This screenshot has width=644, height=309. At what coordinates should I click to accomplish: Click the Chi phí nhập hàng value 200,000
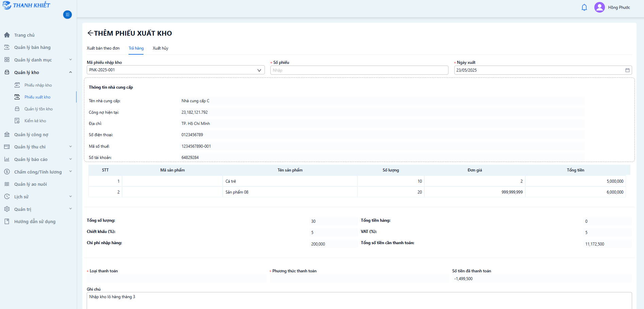tap(318, 244)
